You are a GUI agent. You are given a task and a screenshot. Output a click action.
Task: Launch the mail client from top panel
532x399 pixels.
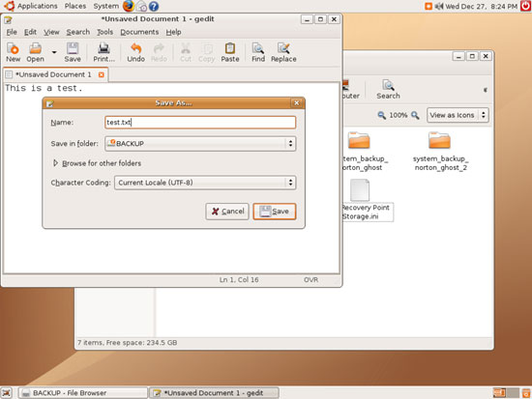141,6
